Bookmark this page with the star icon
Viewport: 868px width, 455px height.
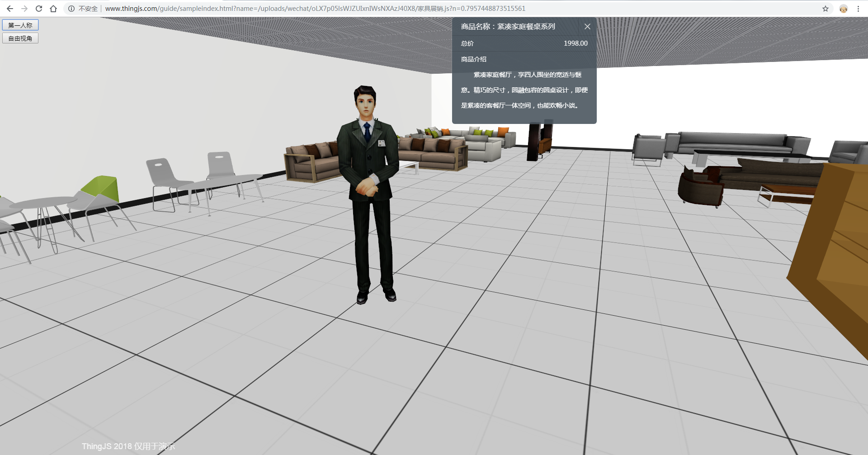(826, 8)
